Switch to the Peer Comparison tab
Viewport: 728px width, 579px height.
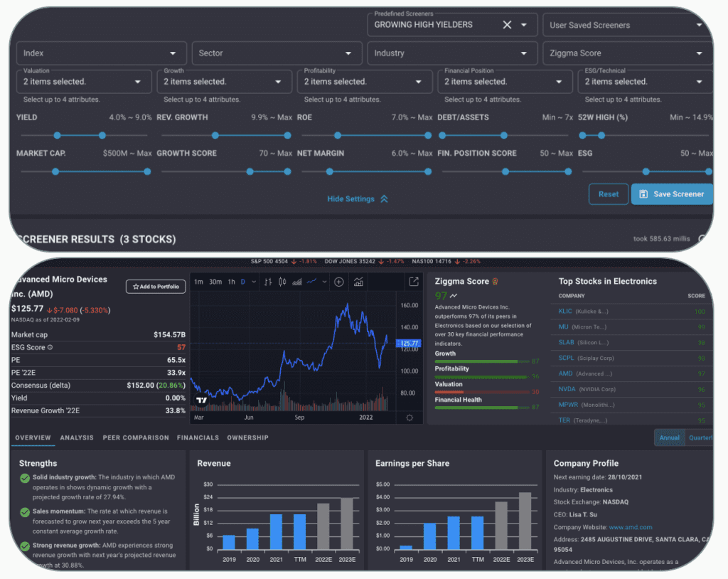coord(136,437)
